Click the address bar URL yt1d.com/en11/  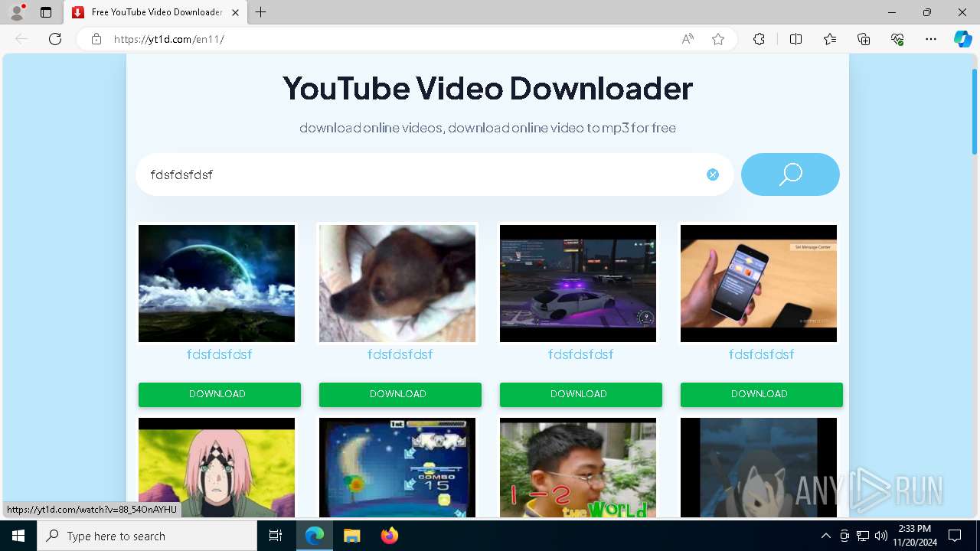coord(169,39)
